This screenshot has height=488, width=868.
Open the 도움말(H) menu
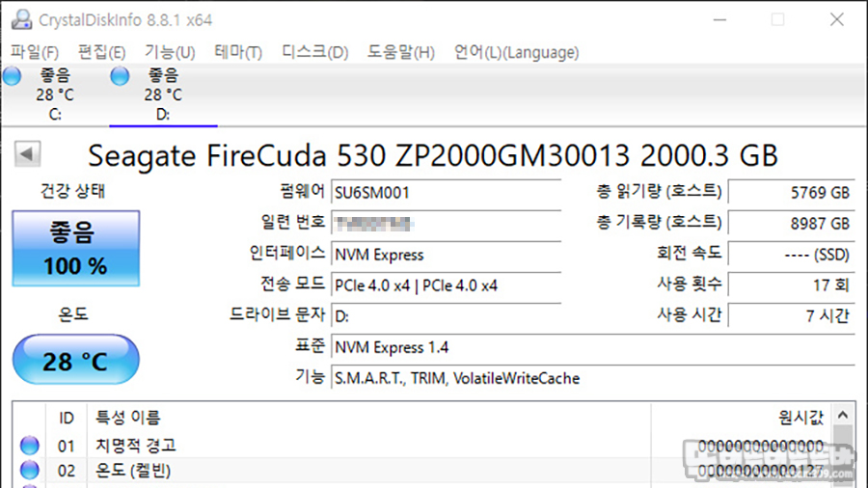coord(401,53)
